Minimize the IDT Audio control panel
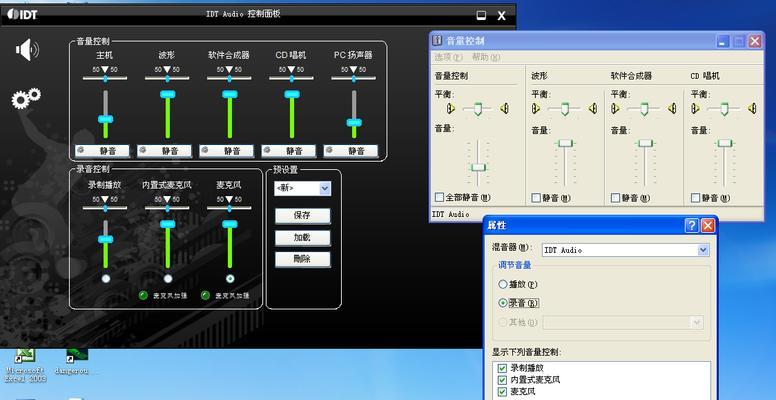The height and width of the screenshot is (400, 776). pyautogui.click(x=481, y=15)
